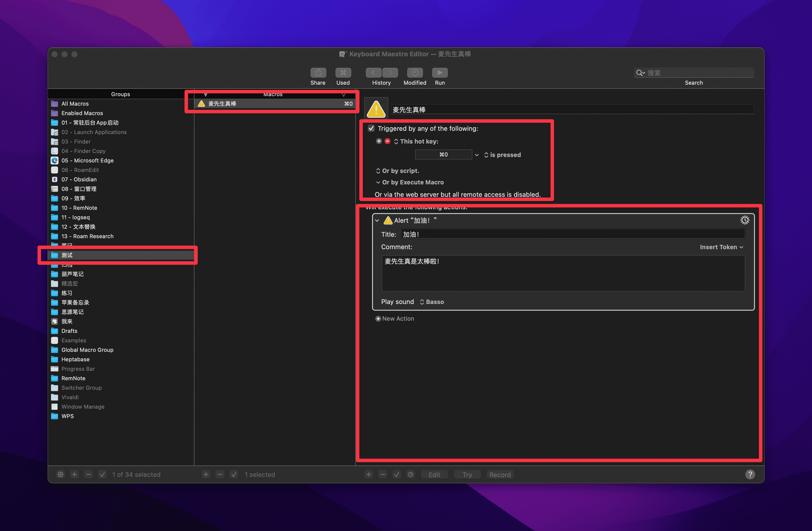Open the Insert Token dropdown

point(721,247)
